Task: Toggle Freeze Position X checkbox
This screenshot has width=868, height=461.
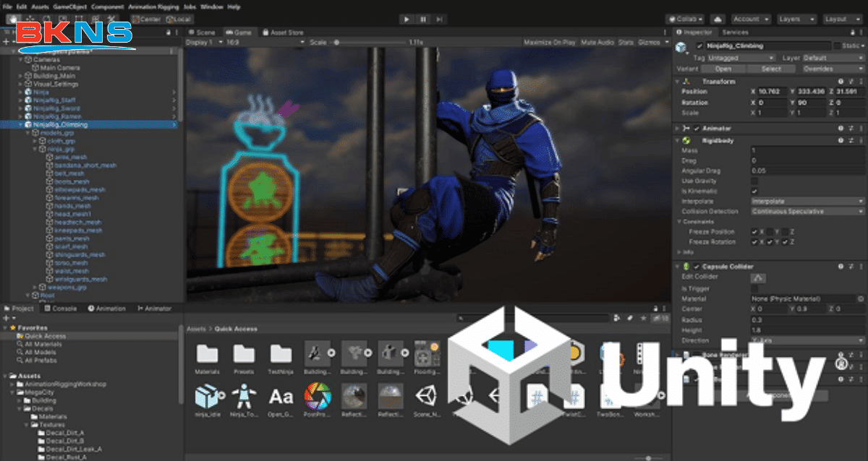Action: [754, 232]
